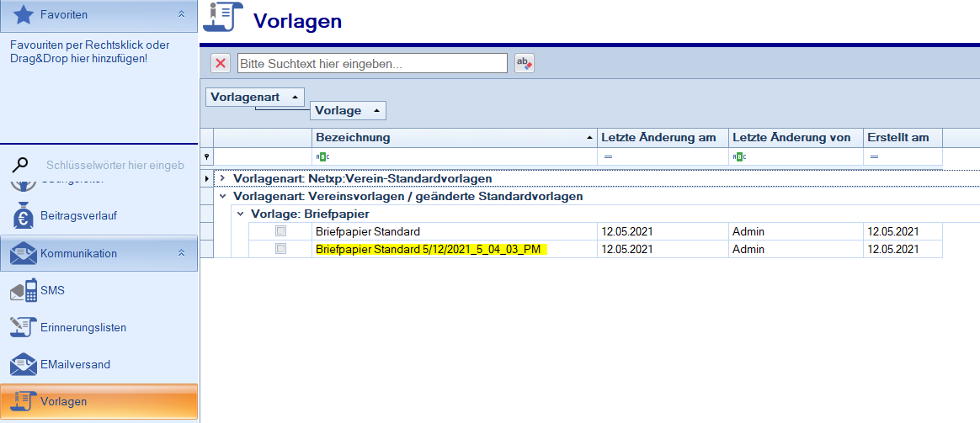Click the Letzte Änderung am equals filter icon

608,157
